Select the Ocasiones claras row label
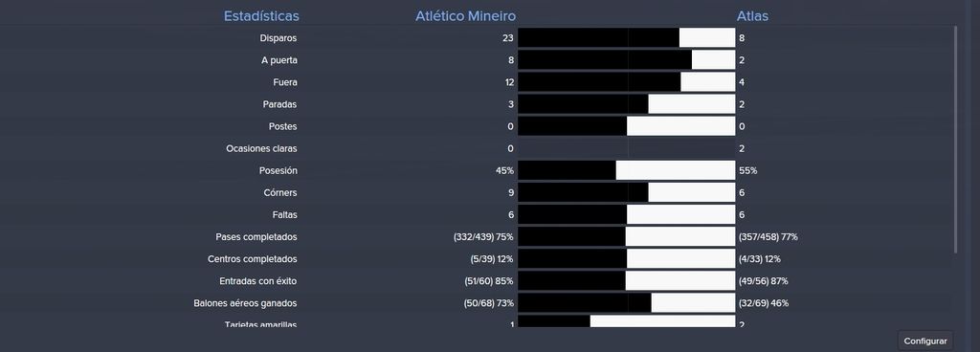This screenshot has height=352, width=980. point(261,148)
